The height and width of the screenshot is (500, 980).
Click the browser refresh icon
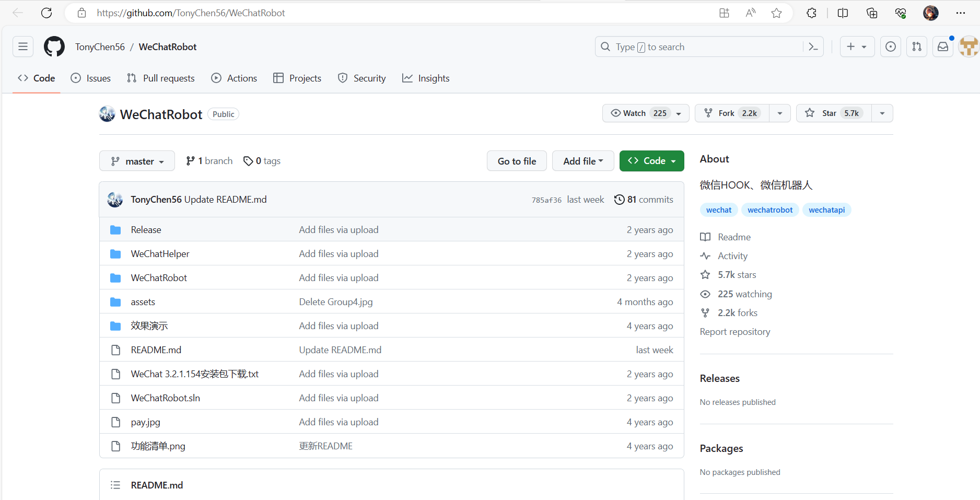46,13
